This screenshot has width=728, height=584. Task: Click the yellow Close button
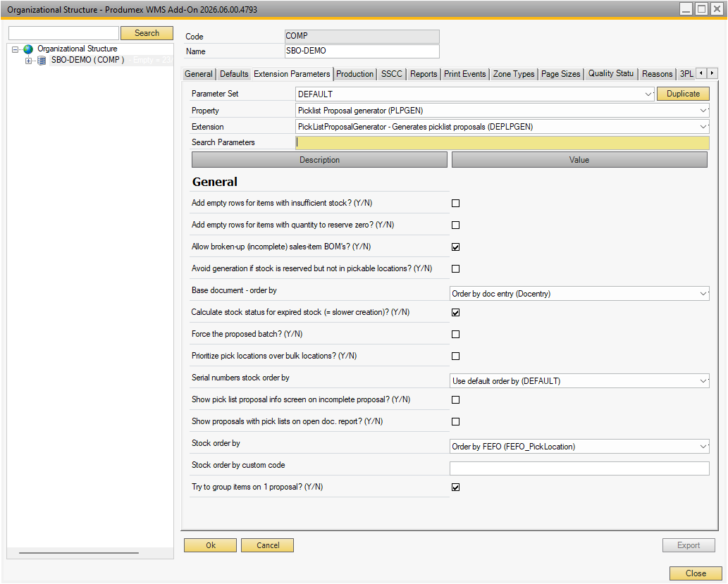pyautogui.click(x=696, y=573)
